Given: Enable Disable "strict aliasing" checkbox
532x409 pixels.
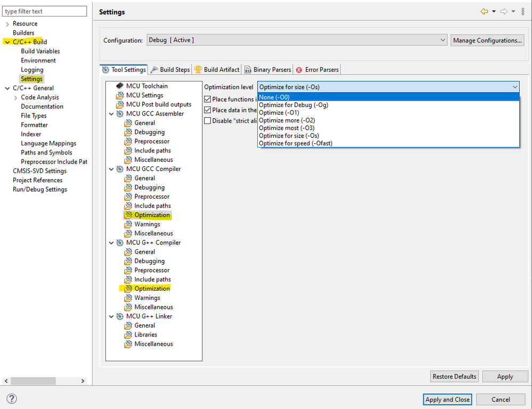Looking at the screenshot, I should [x=208, y=120].
